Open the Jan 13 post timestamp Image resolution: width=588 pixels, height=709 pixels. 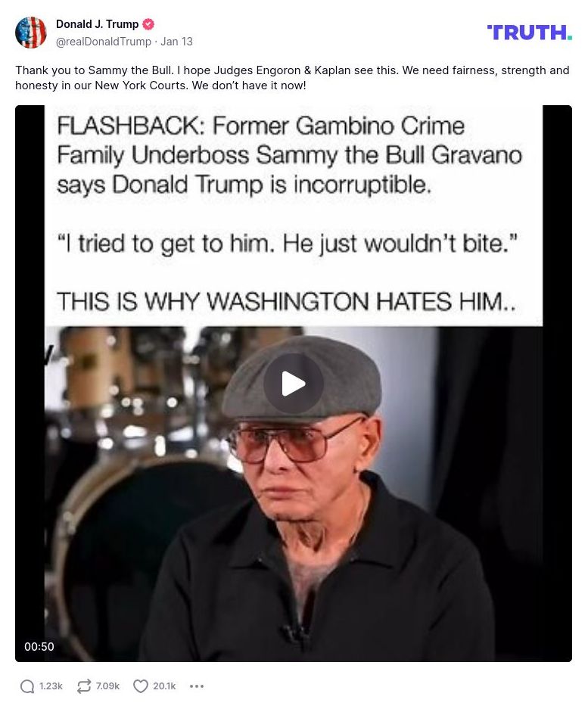(177, 41)
